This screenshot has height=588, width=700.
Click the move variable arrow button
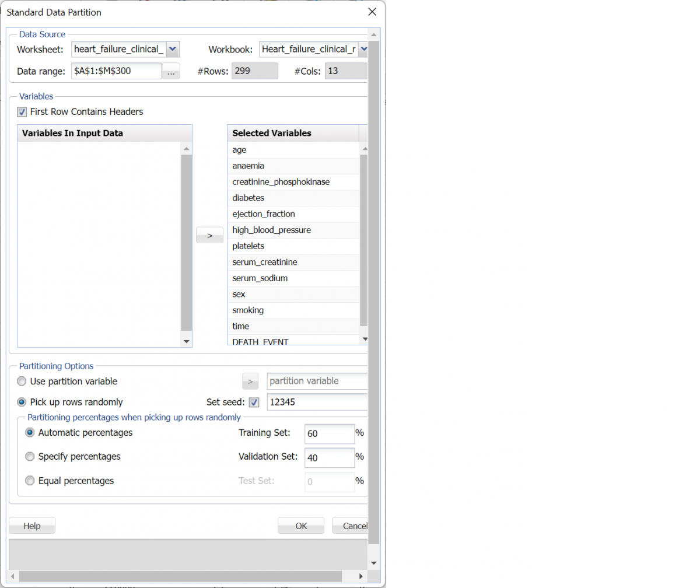209,235
